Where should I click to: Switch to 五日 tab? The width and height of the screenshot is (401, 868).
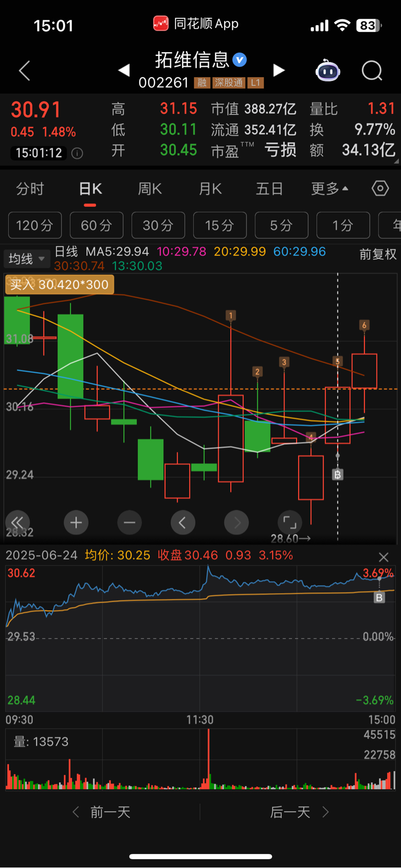269,188
